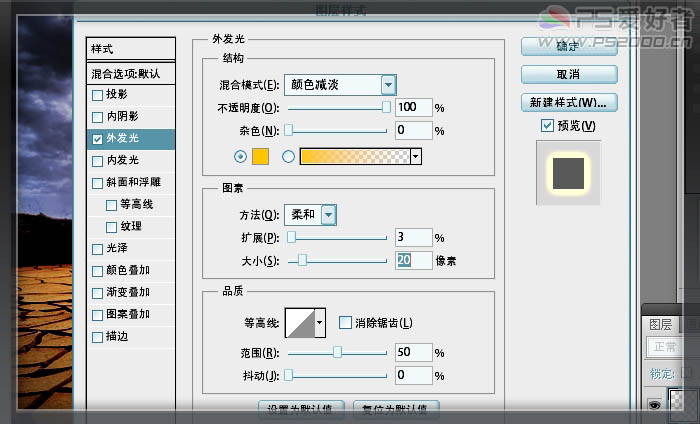
Task: Click the 范围 range slider handle
Action: point(338,352)
